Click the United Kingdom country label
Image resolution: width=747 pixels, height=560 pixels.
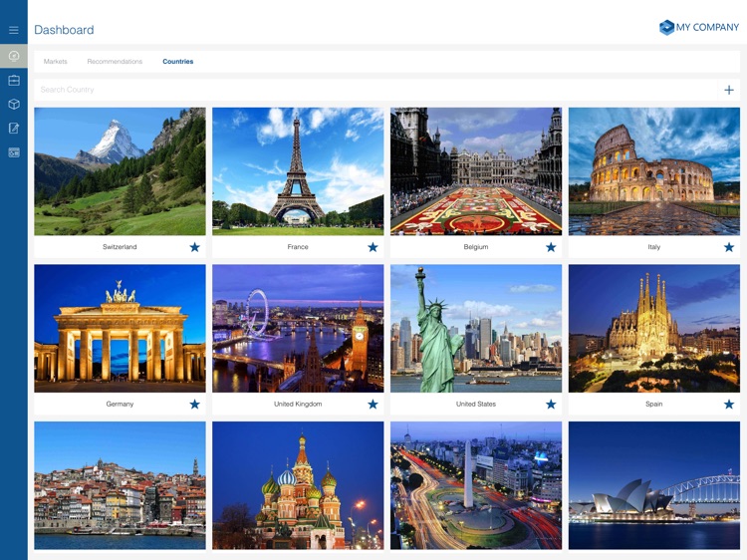point(298,404)
